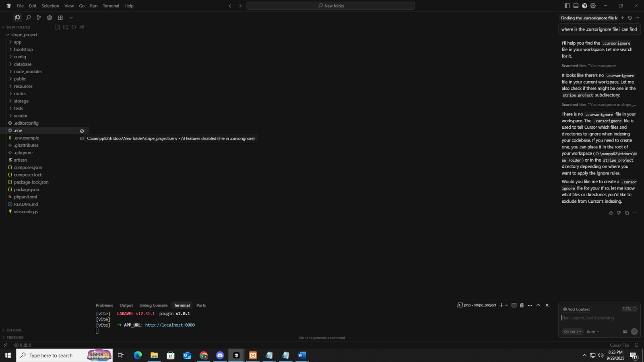
Task: Switch to the Debug Console tab
Action: coord(153,305)
